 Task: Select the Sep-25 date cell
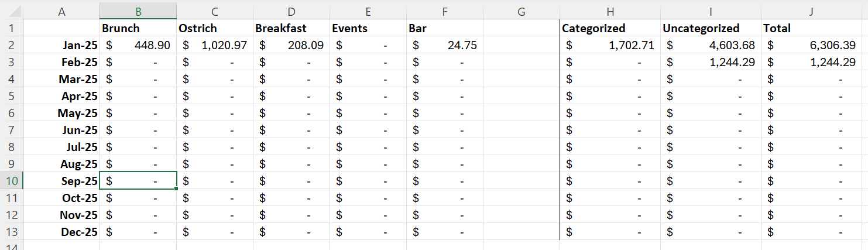[x=61, y=181]
